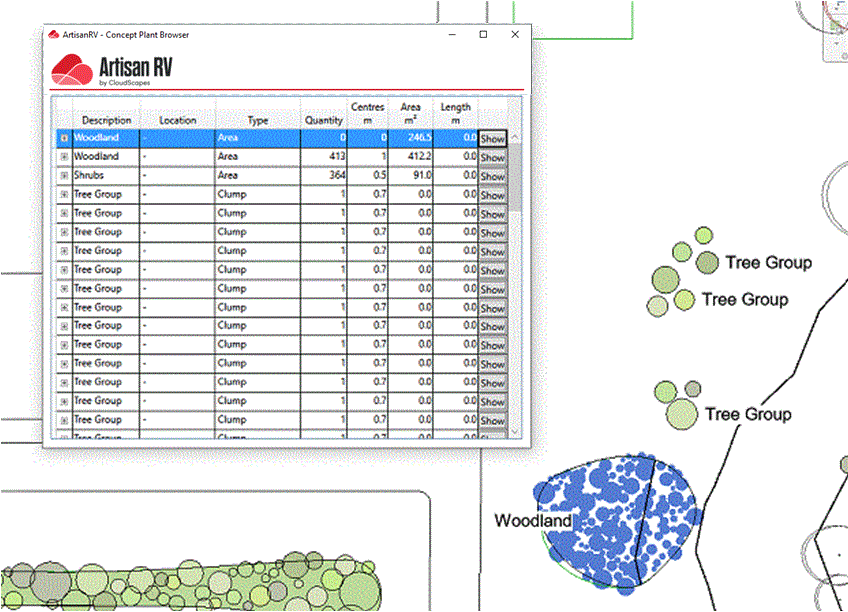Click the ArtisanRV title bar app icon

[x=53, y=35]
